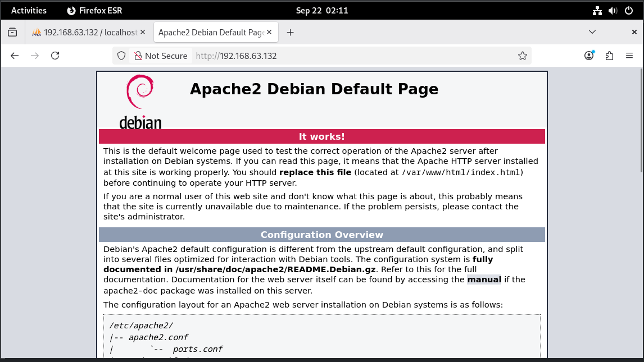
Task: Open the Extensions puzzle icon
Action: [609, 56]
